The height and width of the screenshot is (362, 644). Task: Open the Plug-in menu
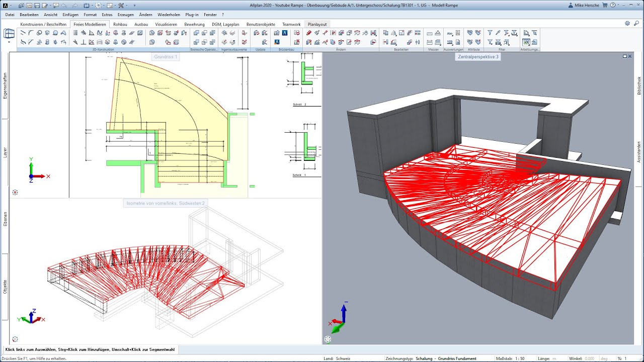pyautogui.click(x=192, y=15)
